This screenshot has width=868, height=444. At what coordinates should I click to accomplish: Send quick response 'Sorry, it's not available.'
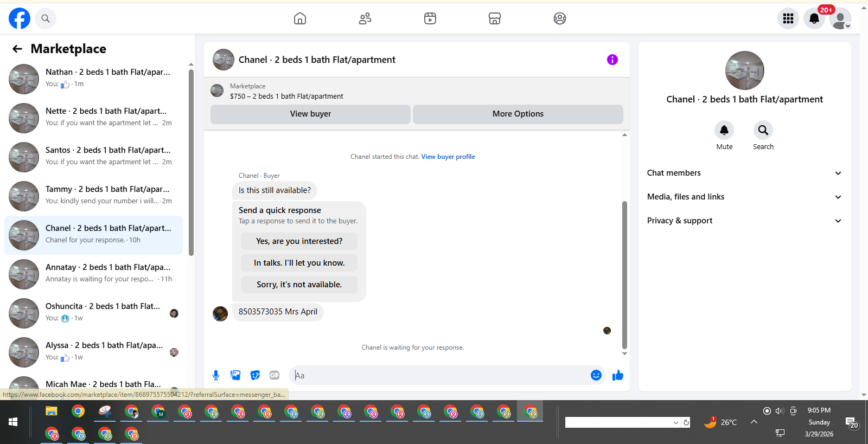[299, 285]
